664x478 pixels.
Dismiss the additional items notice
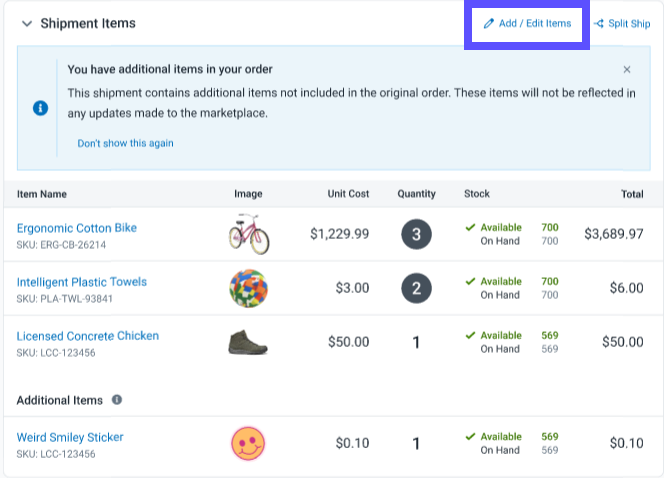coord(627,70)
